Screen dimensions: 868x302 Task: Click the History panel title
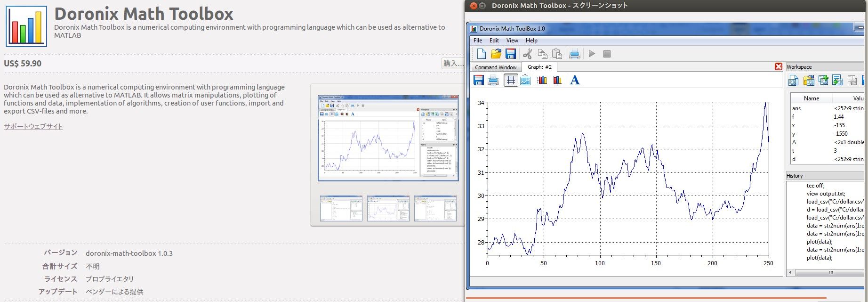795,176
